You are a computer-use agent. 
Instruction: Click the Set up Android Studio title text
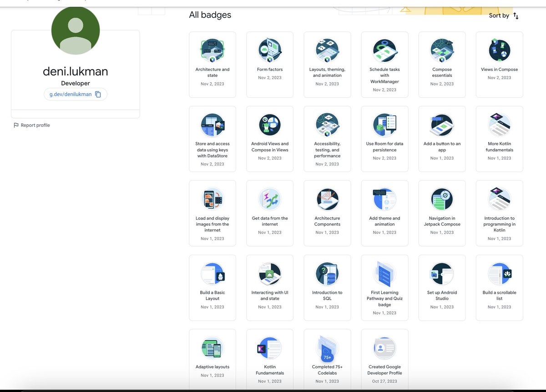[442, 295]
